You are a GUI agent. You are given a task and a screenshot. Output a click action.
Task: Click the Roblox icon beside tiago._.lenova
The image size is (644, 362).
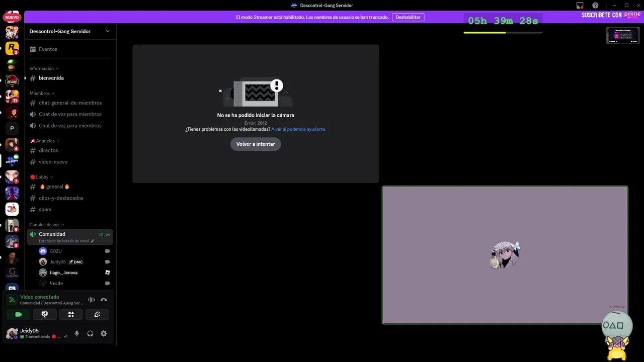107,273
